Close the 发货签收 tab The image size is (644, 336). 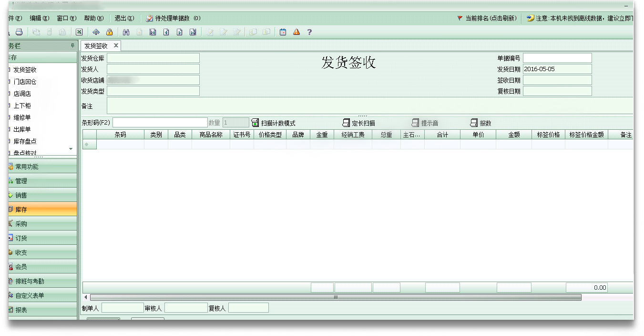[x=116, y=46]
